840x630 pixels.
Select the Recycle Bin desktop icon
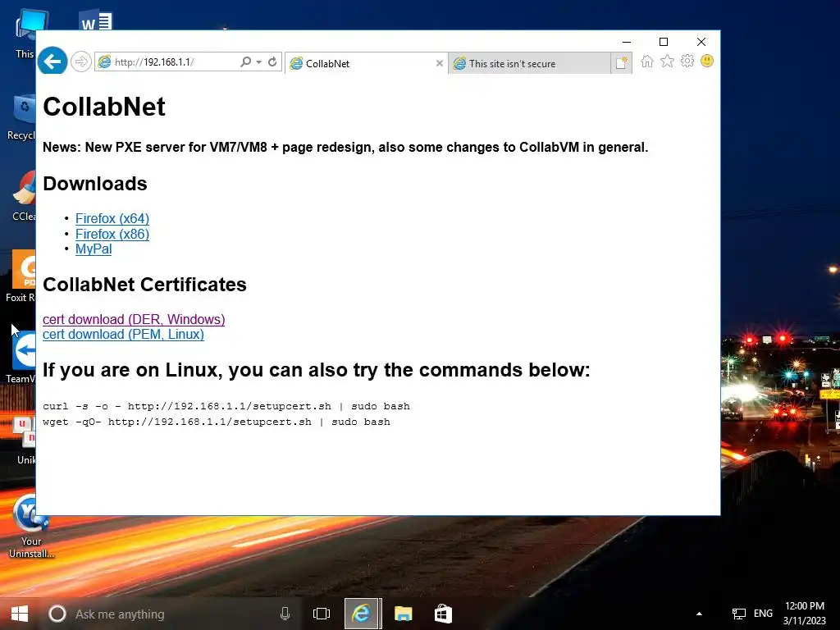pyautogui.click(x=22, y=116)
